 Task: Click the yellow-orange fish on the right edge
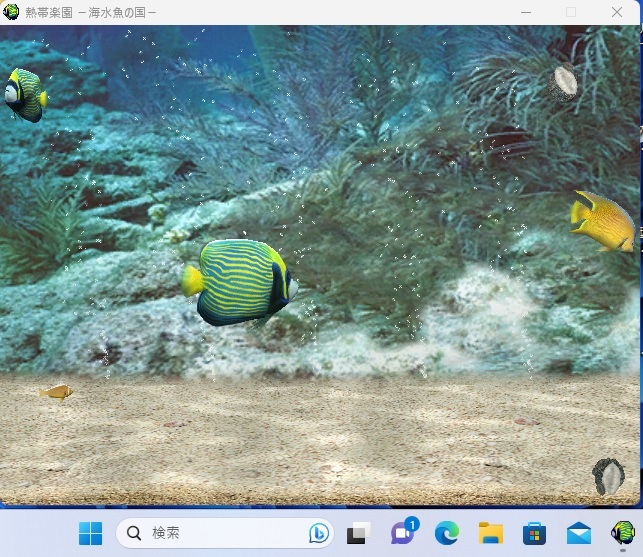602,221
